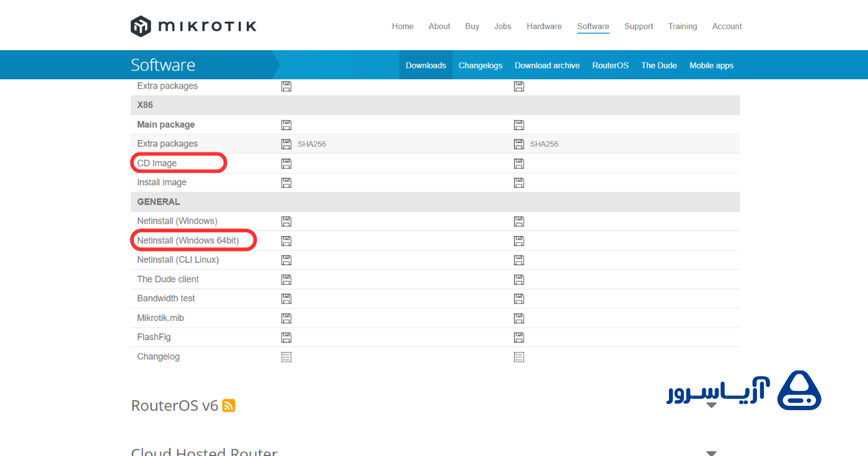Switch to the Downloads tab
This screenshot has width=868, height=456.
(426, 65)
